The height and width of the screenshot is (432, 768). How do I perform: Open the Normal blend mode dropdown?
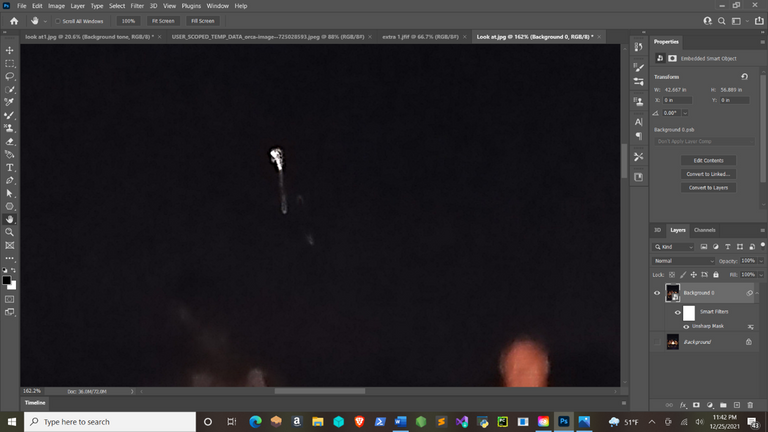(684, 261)
